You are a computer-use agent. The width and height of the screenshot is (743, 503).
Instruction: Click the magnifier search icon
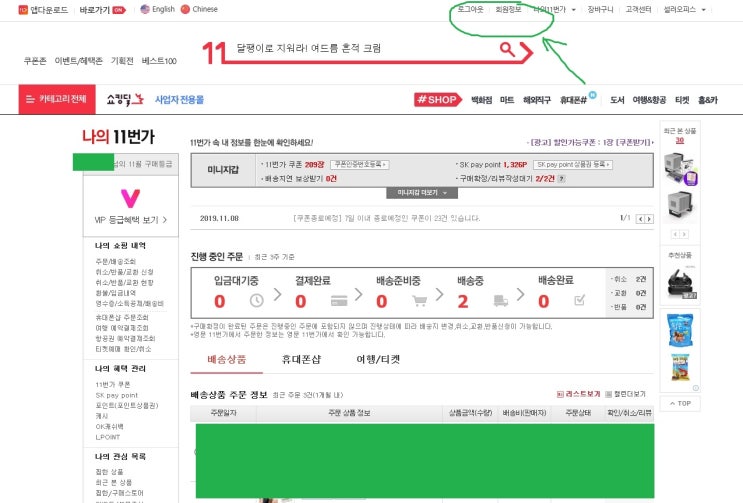click(x=507, y=49)
